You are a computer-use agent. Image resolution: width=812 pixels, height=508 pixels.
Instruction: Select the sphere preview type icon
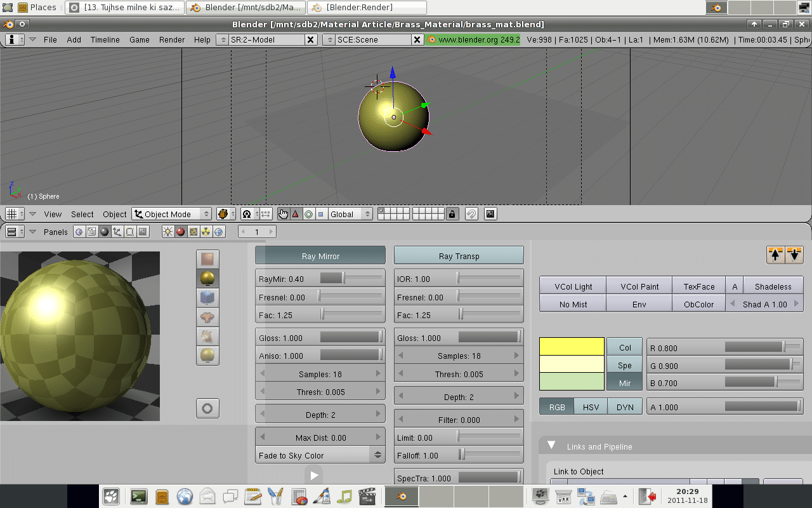point(207,278)
